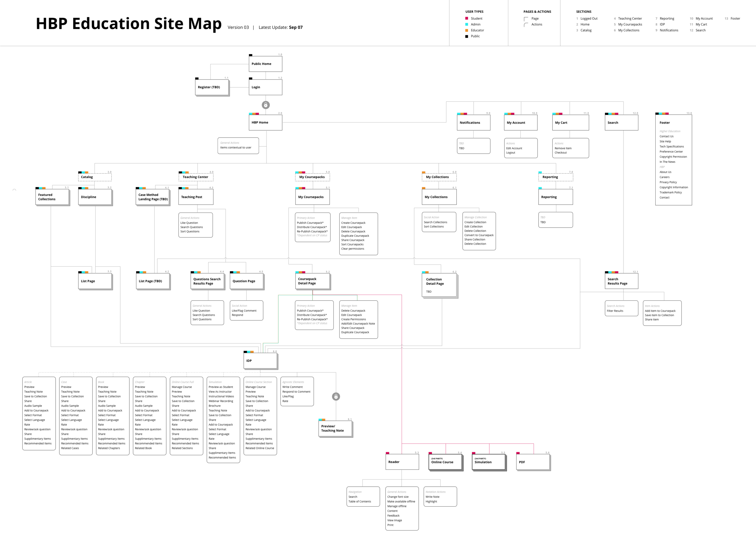
Task: Click 'Remove Item' under My Cart
Action: pos(563,148)
